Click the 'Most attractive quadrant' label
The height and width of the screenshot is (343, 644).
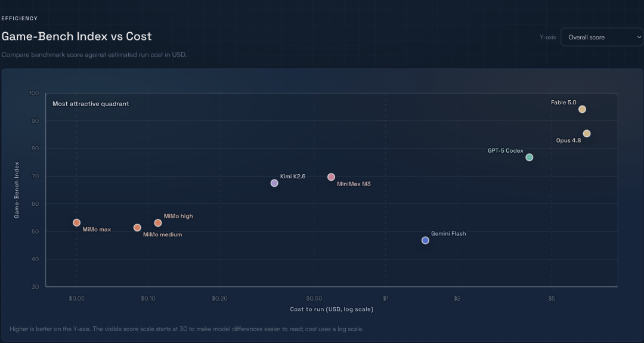coord(91,104)
